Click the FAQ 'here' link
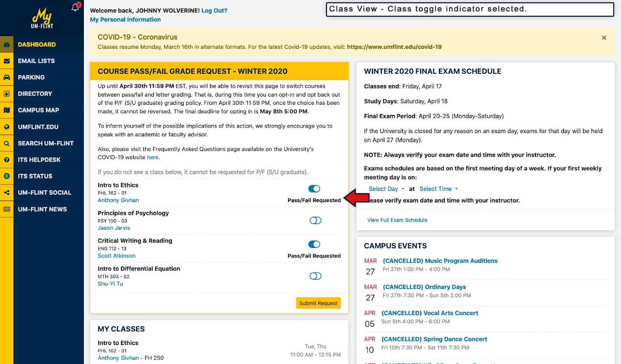 (153, 157)
